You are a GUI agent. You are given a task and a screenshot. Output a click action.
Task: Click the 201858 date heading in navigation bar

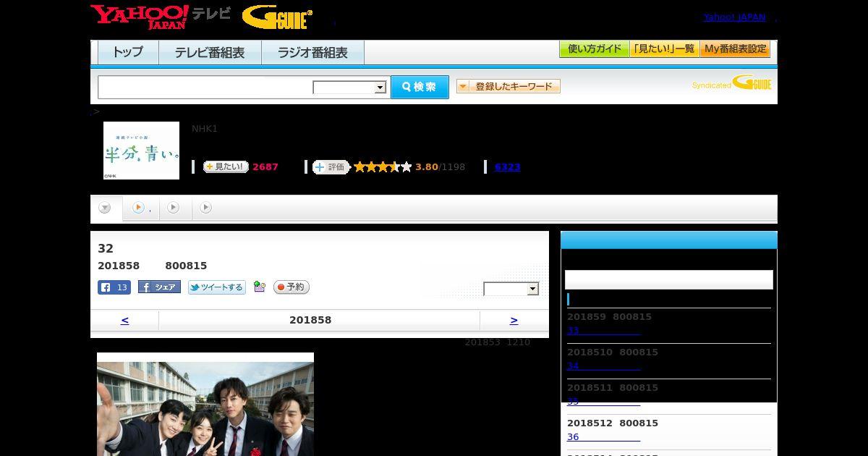310,320
